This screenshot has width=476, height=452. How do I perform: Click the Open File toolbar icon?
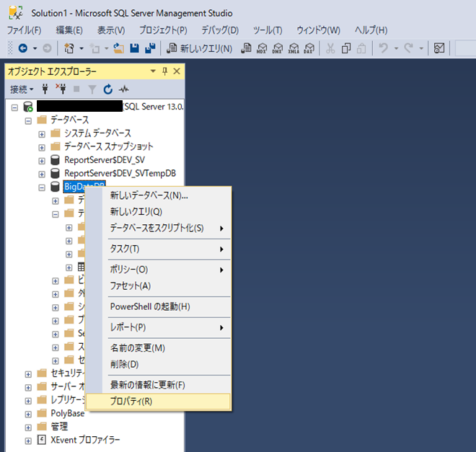(x=119, y=48)
